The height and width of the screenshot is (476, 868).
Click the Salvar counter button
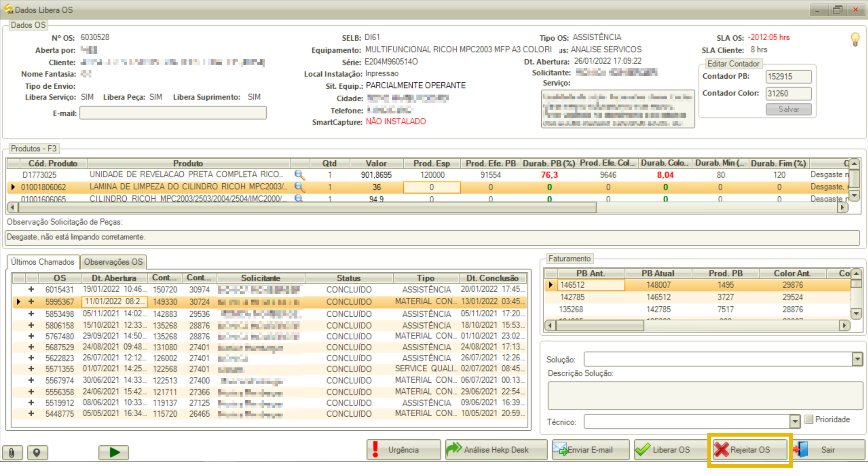coord(788,109)
